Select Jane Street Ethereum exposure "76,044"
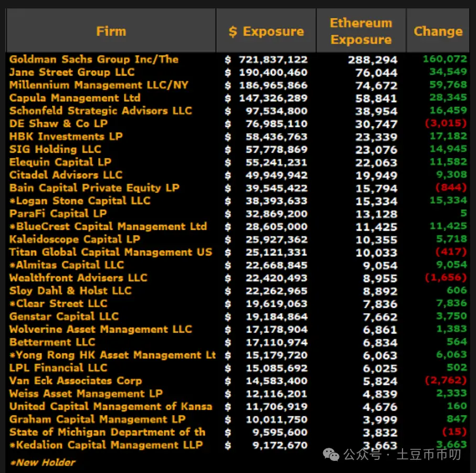 [376, 73]
